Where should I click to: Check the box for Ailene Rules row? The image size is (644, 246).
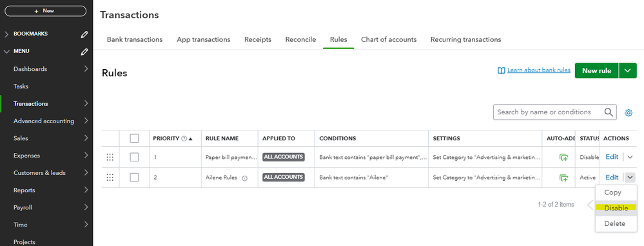click(134, 178)
